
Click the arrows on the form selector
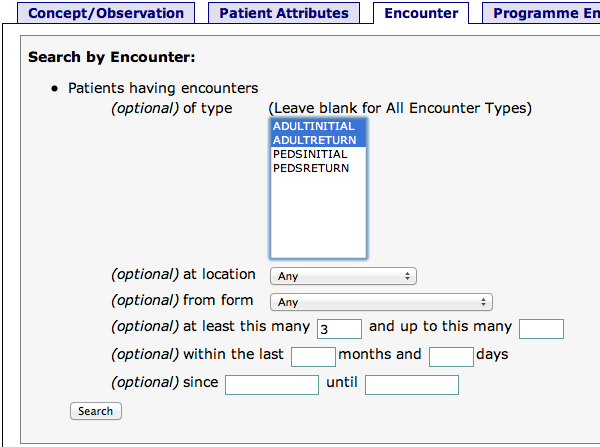tap(485, 302)
